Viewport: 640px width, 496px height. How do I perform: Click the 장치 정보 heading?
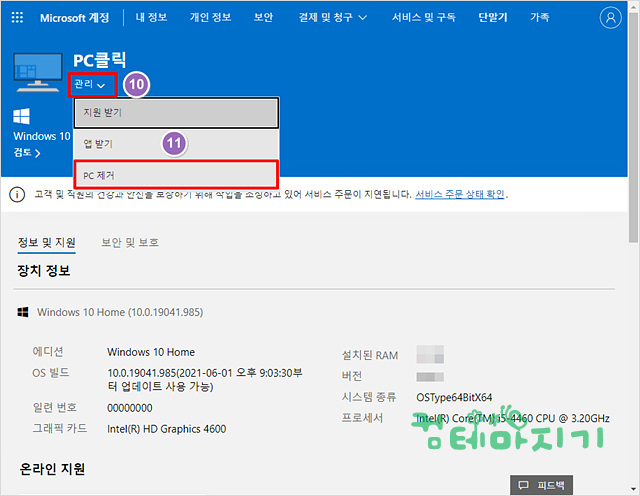click(44, 271)
